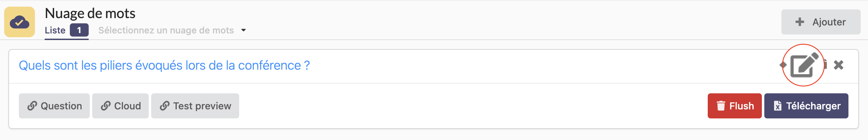The width and height of the screenshot is (868, 140).
Task: Click the edit pencil icon
Action: coord(804,65)
